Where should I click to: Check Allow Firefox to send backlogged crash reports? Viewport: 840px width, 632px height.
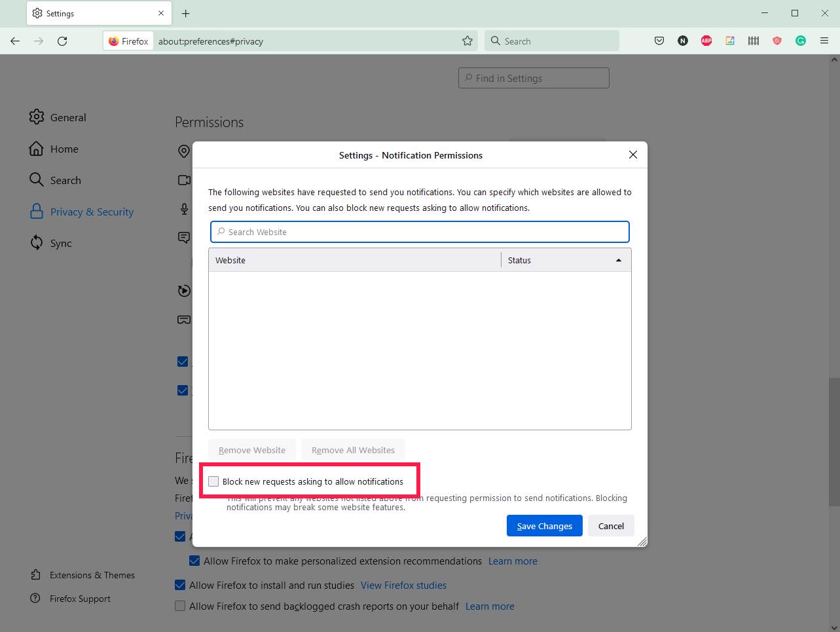pyautogui.click(x=180, y=606)
